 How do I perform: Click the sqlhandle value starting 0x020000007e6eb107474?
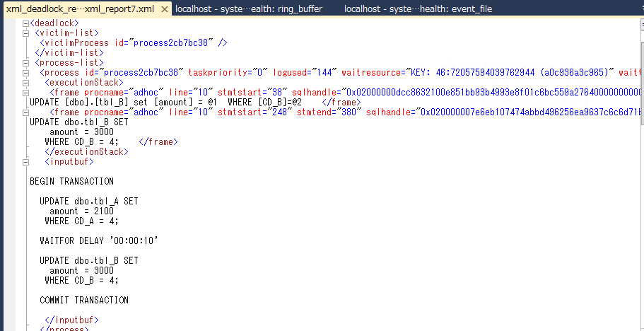click(x=528, y=112)
